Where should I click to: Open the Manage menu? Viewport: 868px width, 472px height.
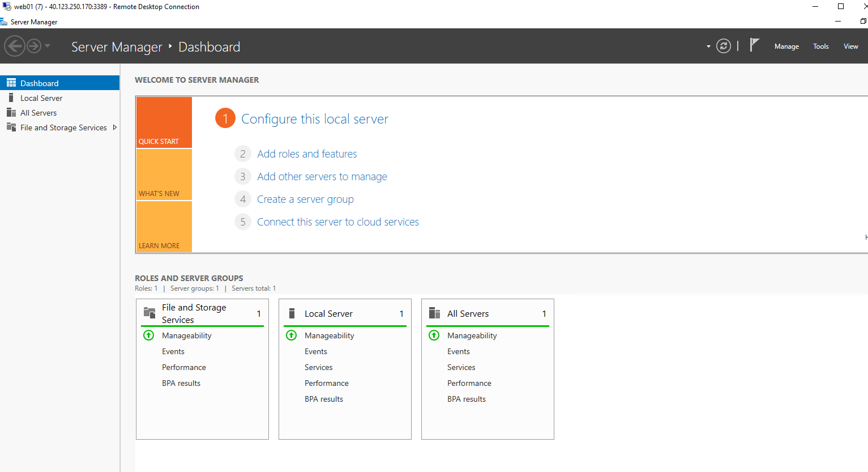click(x=786, y=46)
